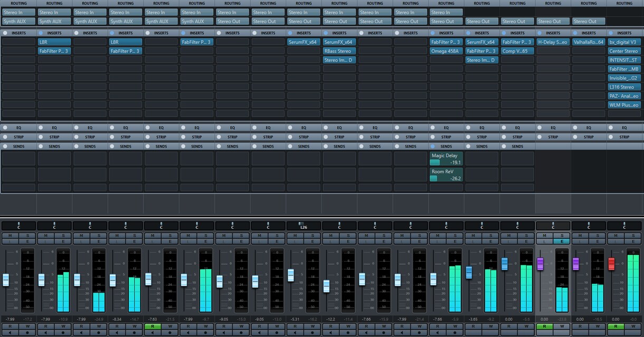The image size is (644, 337).
Task: Bypass inserts on the RBass Stereo channel
Action: coord(326,33)
